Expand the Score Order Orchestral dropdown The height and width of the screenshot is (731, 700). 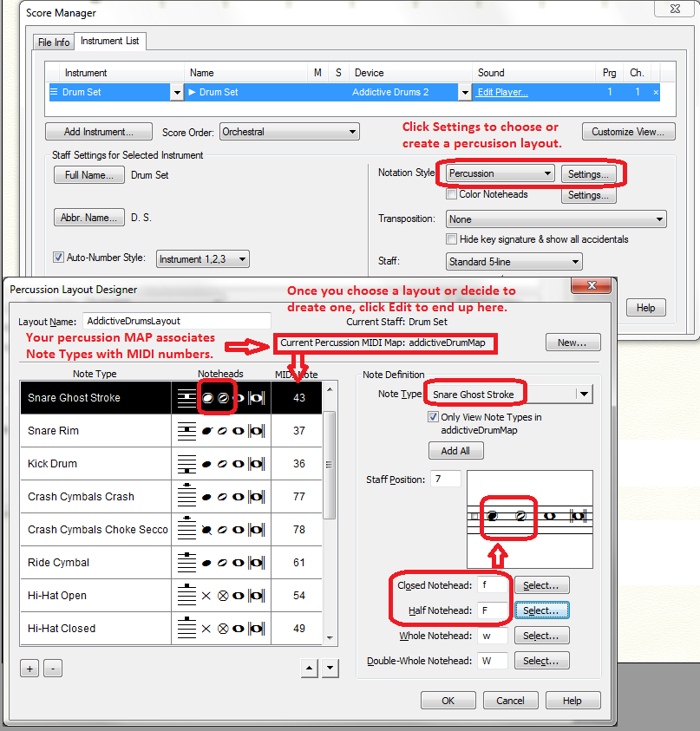click(x=290, y=132)
